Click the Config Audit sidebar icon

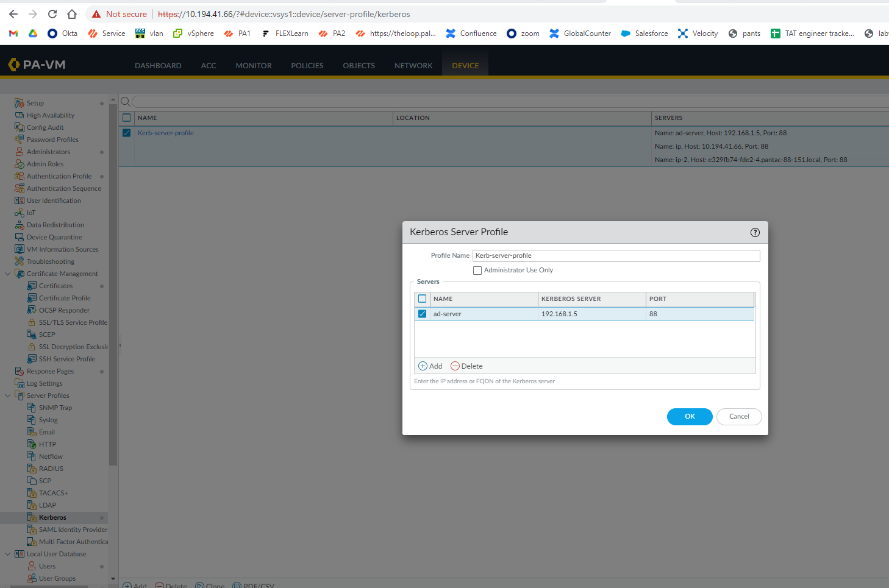point(20,127)
